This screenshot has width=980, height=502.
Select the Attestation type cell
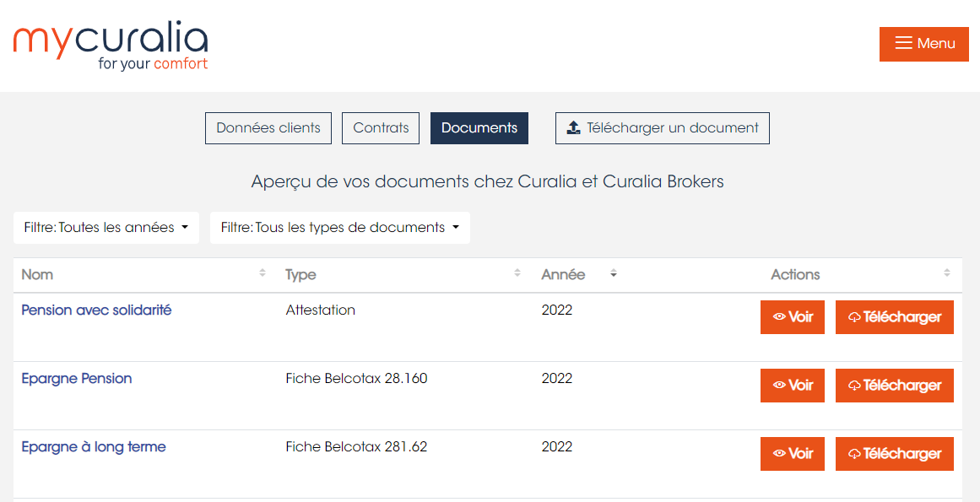coord(321,310)
